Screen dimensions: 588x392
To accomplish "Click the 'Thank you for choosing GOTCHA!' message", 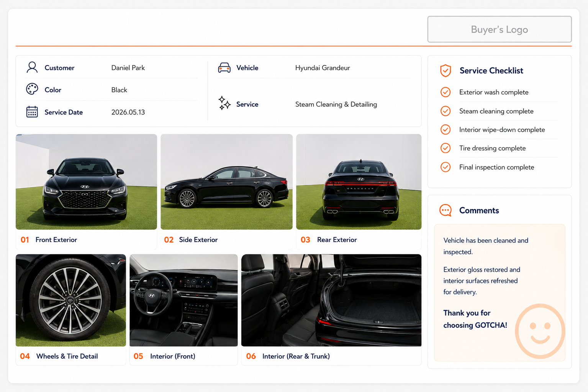I will click(x=475, y=319).
